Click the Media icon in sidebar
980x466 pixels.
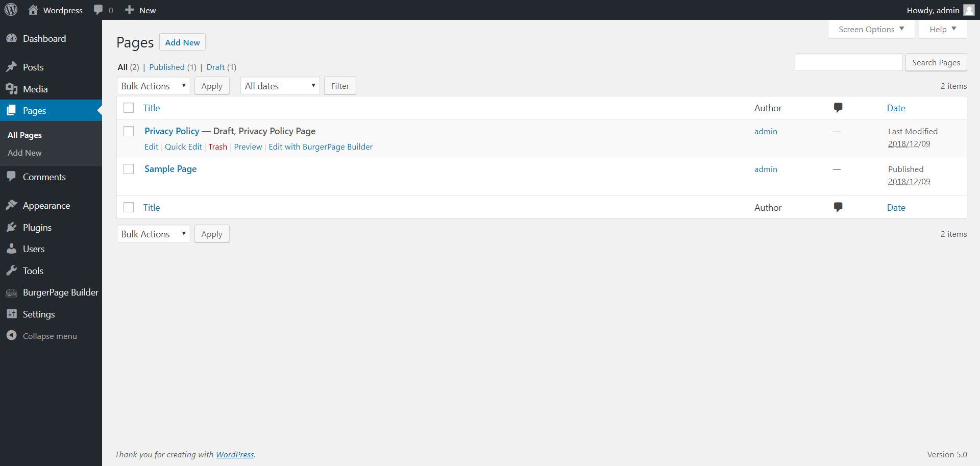click(x=11, y=89)
